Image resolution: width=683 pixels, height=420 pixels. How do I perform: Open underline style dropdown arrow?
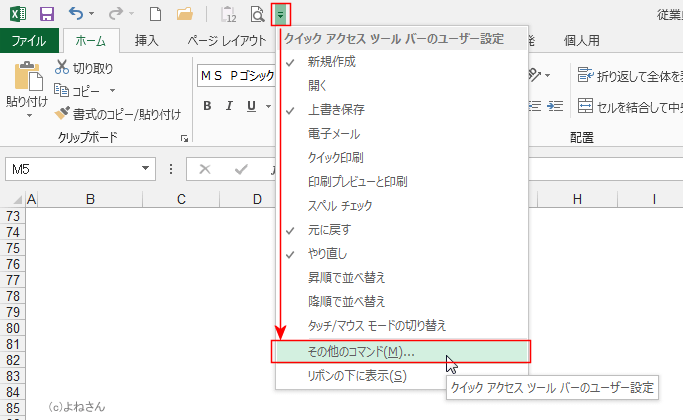[x=268, y=106]
